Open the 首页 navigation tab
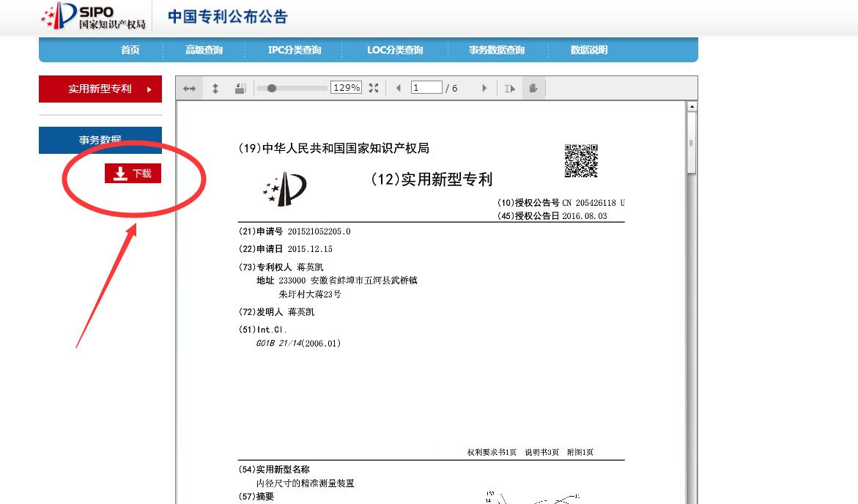The width and height of the screenshot is (858, 504). [x=130, y=50]
